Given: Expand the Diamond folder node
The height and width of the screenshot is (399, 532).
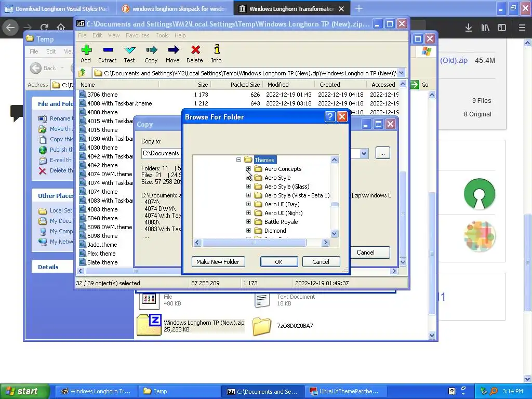Looking at the screenshot, I should point(249,230).
